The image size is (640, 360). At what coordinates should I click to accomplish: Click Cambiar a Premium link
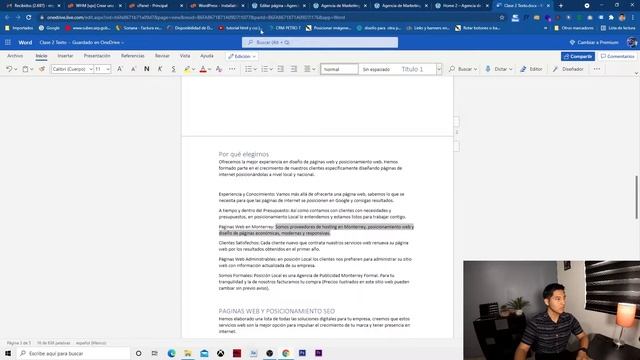click(594, 42)
